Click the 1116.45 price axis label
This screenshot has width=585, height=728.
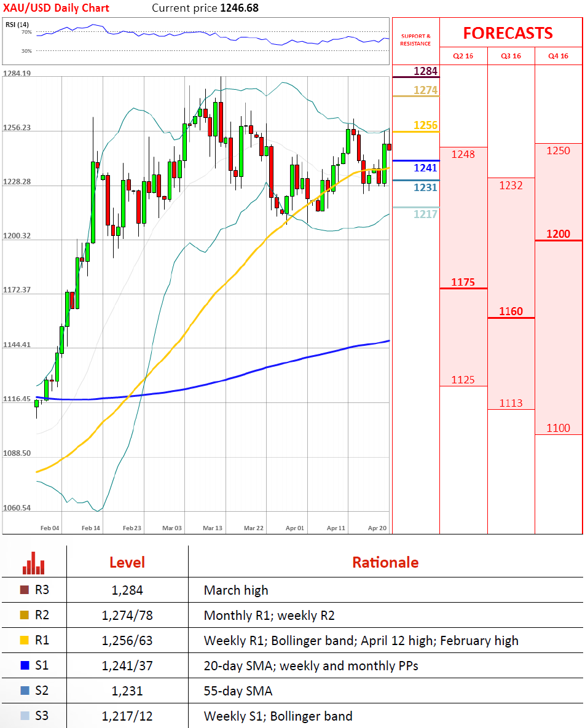(x=17, y=399)
